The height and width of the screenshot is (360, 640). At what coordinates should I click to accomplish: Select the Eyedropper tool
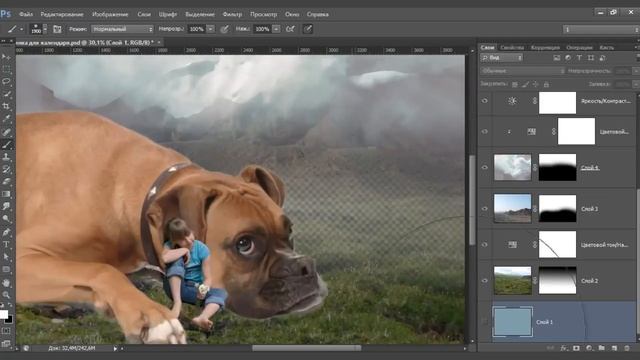(6, 119)
